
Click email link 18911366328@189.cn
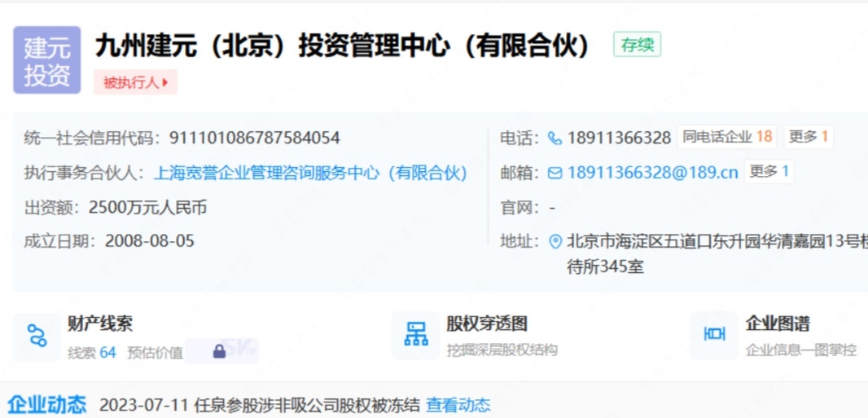pos(653,173)
